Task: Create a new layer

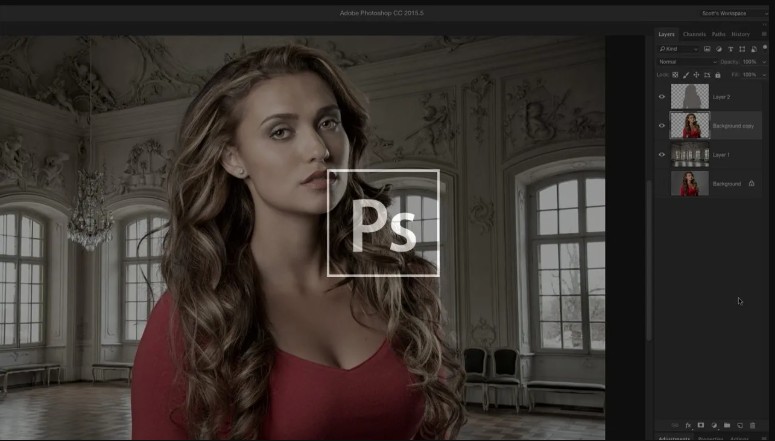Action: coord(740,425)
